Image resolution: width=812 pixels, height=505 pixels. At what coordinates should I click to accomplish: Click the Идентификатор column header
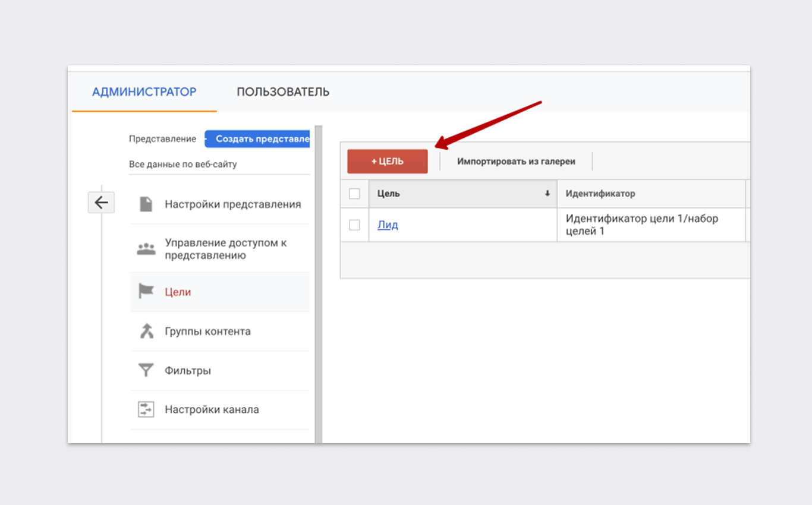click(651, 194)
